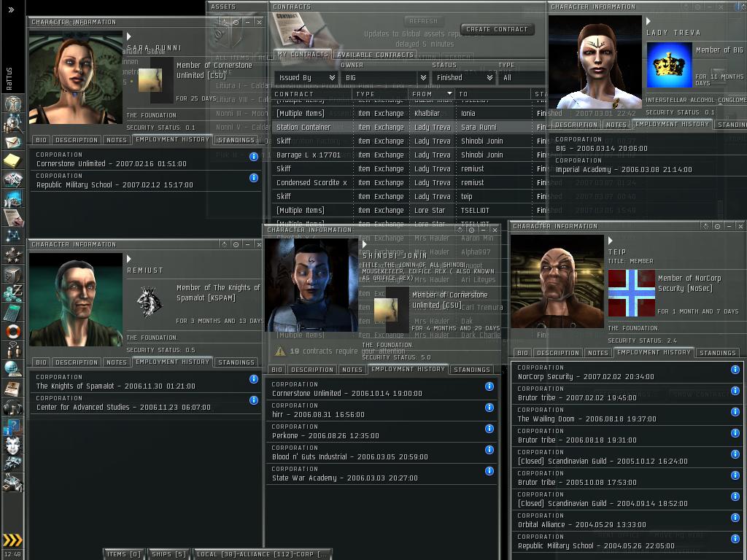This screenshot has width=747, height=560.
Task: Click the Refresh button in Contracts
Action: [x=424, y=21]
